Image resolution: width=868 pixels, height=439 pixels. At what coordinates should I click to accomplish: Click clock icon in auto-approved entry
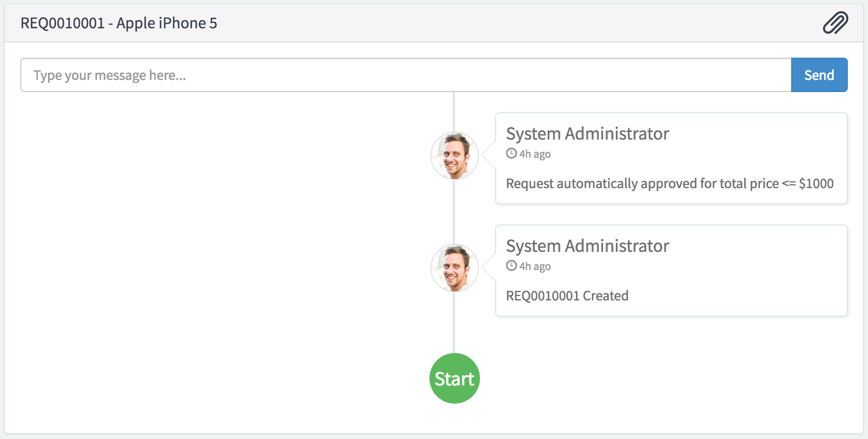(511, 153)
